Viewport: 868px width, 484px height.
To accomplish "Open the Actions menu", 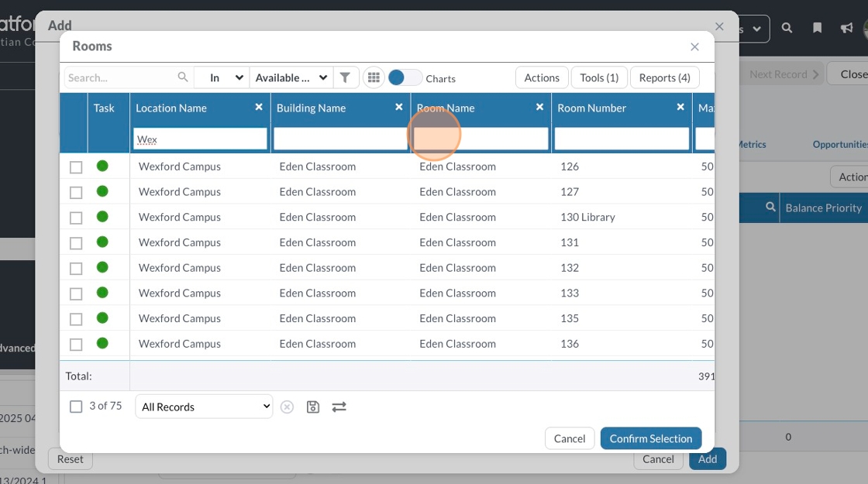I will (x=542, y=77).
